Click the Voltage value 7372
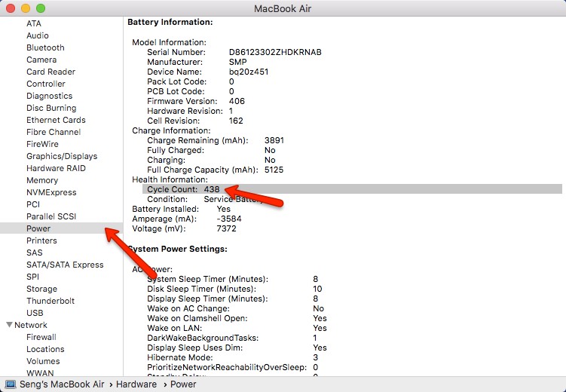Screen dimensions: 566x392 (226, 228)
